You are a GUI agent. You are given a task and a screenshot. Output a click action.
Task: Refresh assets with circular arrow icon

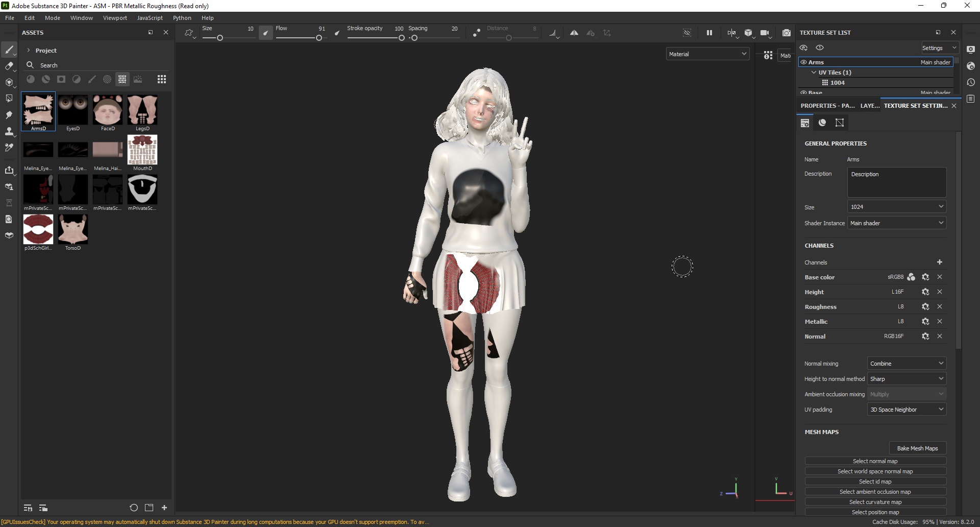click(134, 508)
